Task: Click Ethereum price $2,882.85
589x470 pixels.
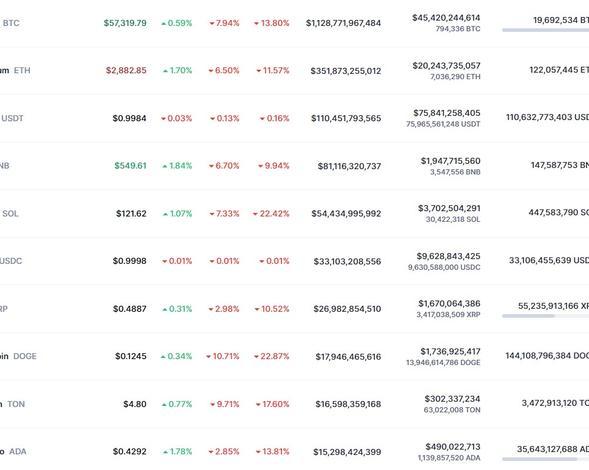Action: click(126, 70)
